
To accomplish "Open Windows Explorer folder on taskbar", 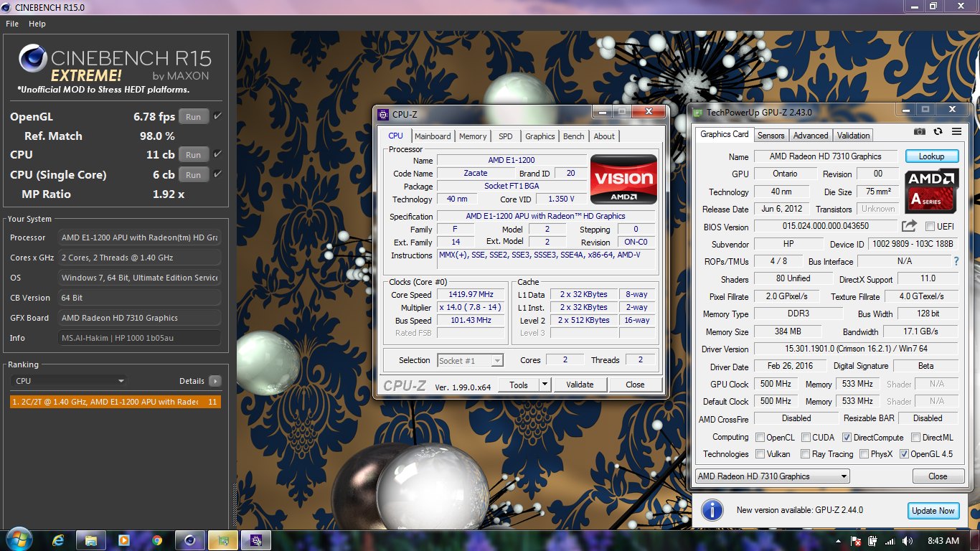I will (90, 540).
